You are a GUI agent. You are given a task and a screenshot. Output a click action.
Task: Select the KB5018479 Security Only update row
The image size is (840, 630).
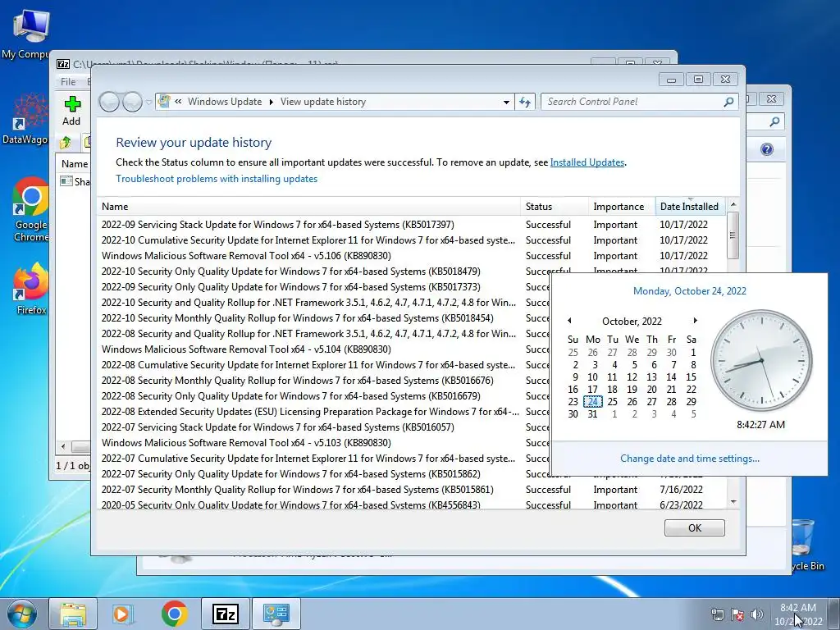[x=325, y=271]
